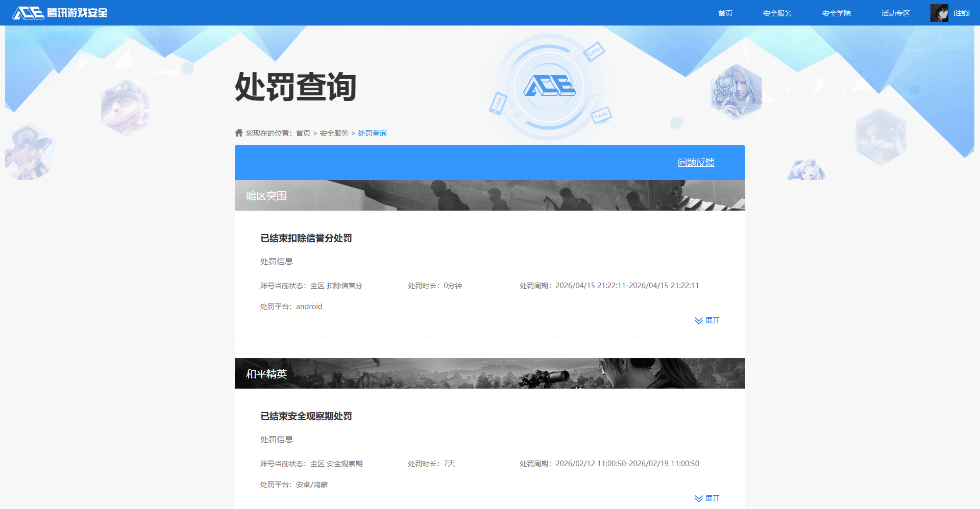Click the 处罚查询 page title

click(296, 87)
